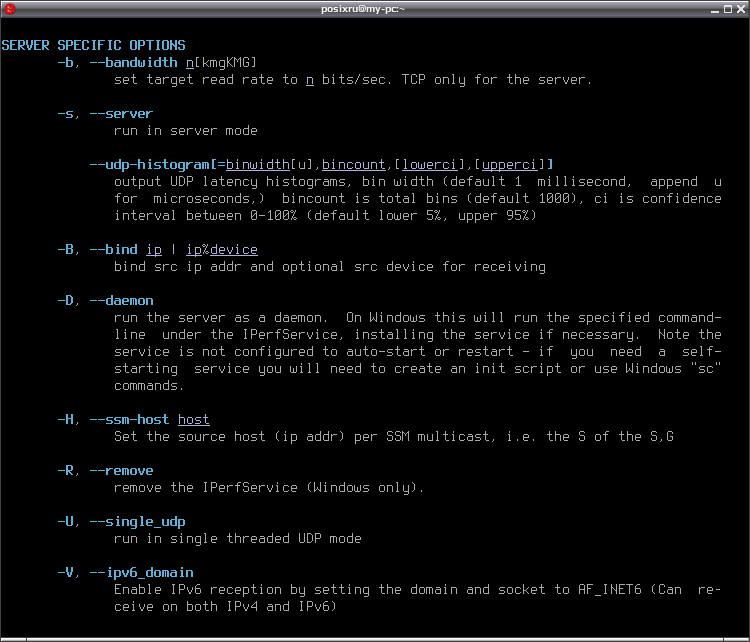
Task: Click the -V short option flag
Action: coord(66,573)
